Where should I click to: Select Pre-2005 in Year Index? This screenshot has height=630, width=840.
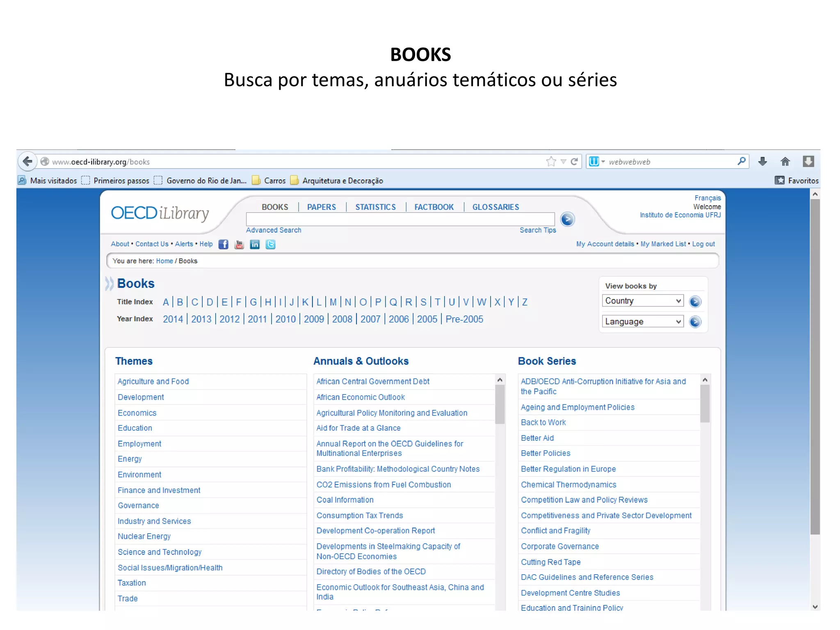click(x=464, y=319)
